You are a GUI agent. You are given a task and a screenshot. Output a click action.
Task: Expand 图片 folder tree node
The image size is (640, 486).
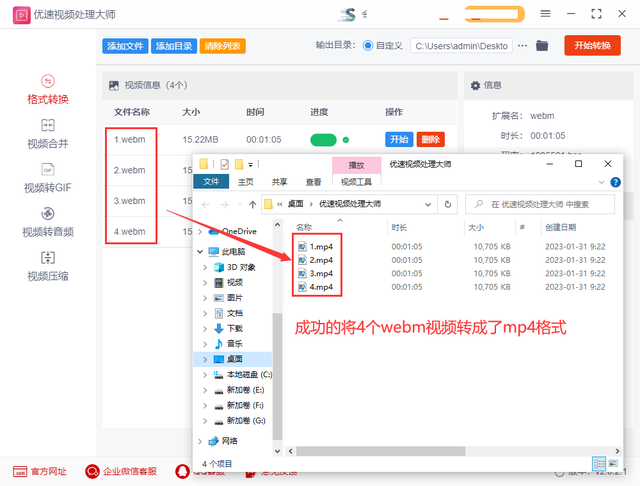(205, 298)
